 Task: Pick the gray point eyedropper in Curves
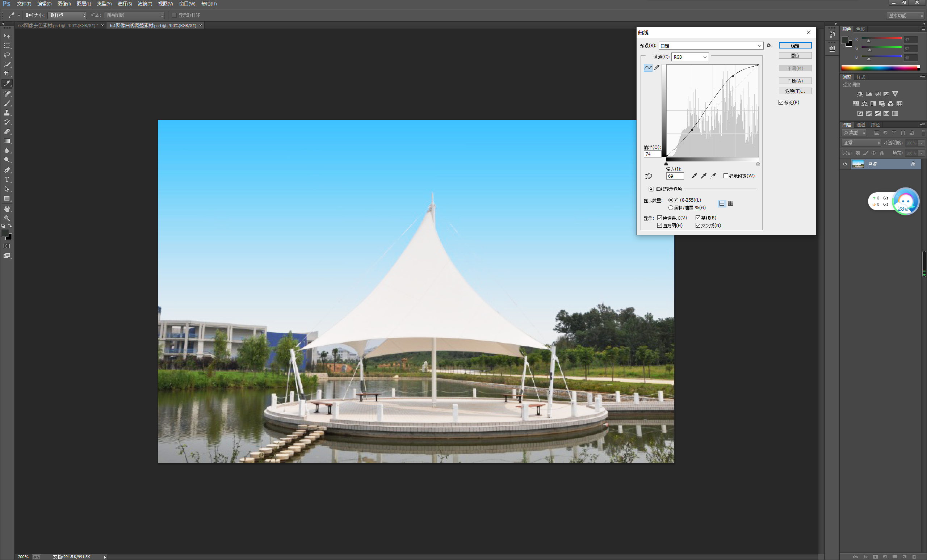pos(704,176)
